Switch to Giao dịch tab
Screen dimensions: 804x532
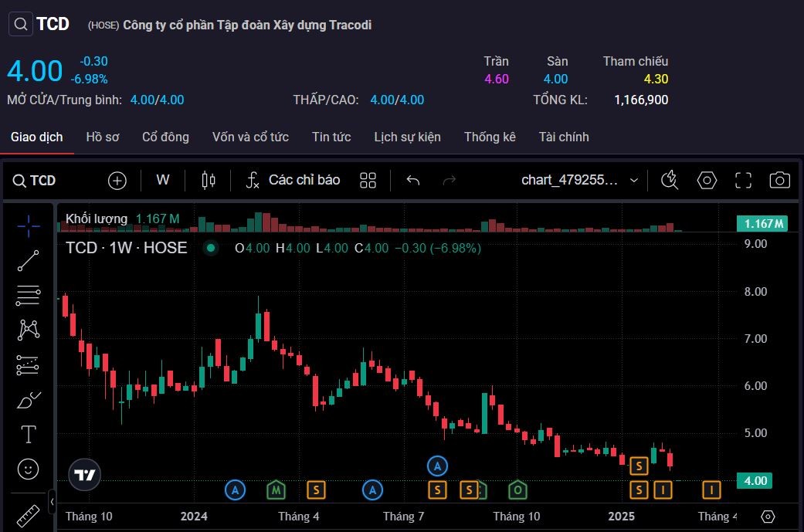pos(37,137)
